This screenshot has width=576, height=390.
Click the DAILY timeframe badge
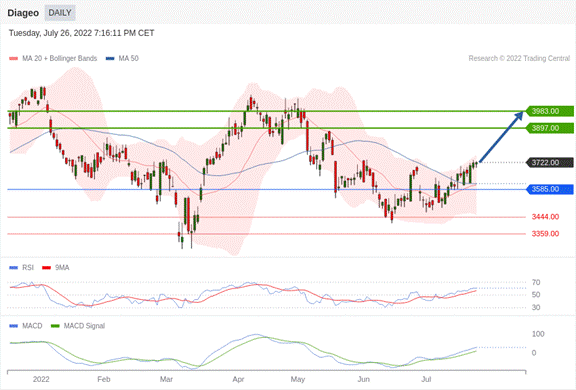[x=60, y=13]
